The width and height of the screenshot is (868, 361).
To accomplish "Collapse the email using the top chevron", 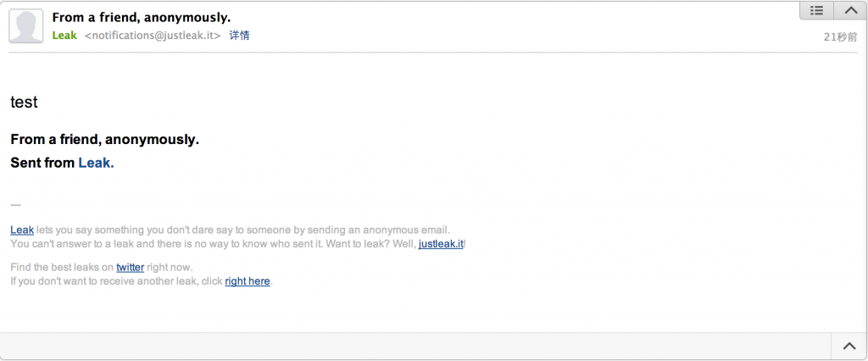I will pyautogui.click(x=849, y=10).
